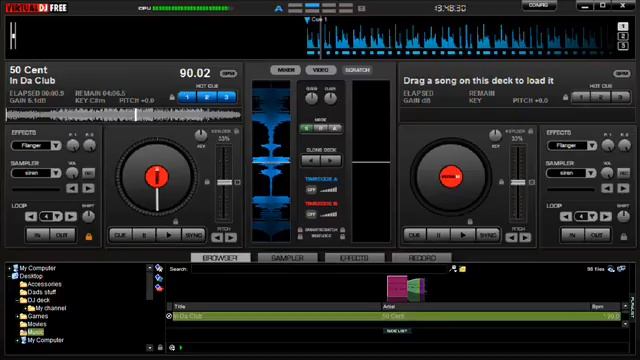Image resolution: width=640 pixels, height=360 pixels.
Task: Collapse the DJ deck folder
Action: coord(18,300)
